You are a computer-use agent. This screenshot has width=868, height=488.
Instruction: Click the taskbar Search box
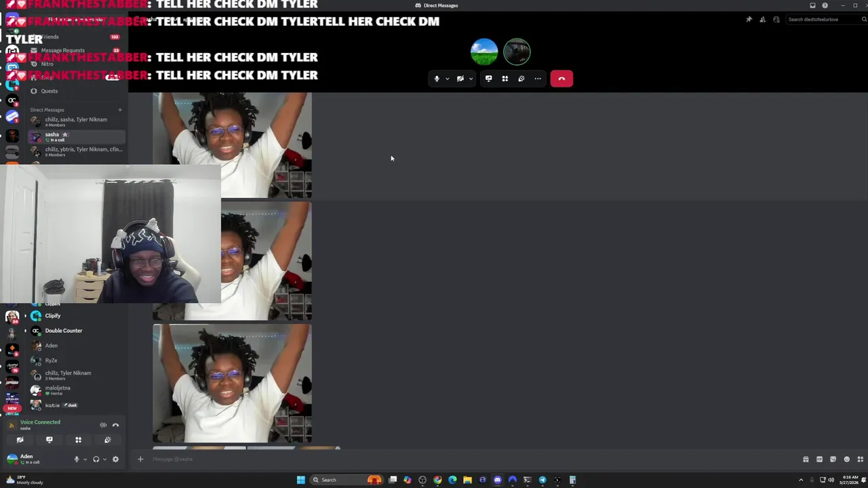tap(346, 480)
